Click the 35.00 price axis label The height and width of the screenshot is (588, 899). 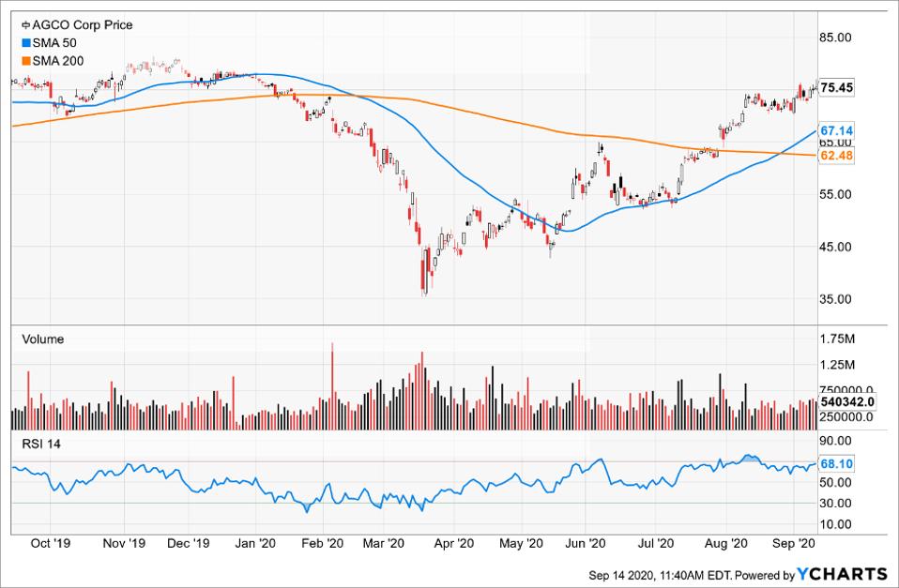coord(836,299)
